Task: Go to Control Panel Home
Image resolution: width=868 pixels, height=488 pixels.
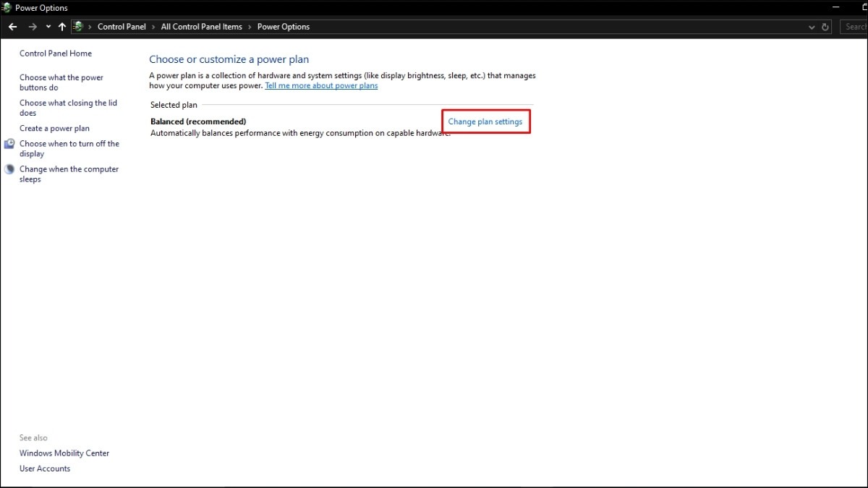Action: click(x=56, y=53)
